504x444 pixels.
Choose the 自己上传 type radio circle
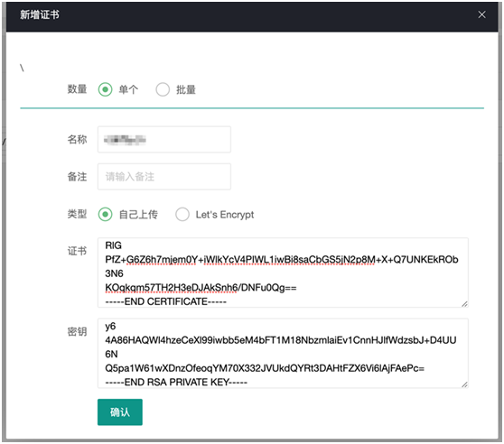pos(105,214)
